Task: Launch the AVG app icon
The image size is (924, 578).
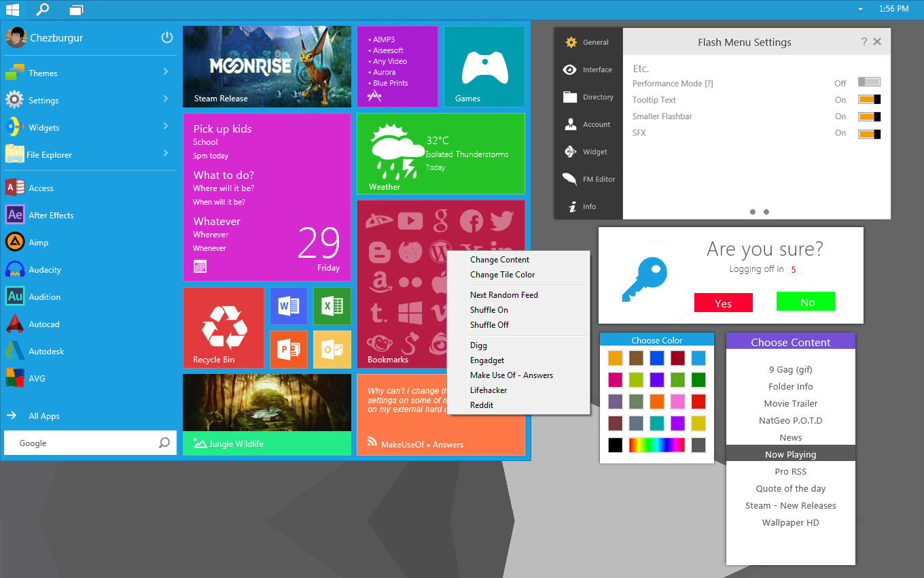Action: 15,378
